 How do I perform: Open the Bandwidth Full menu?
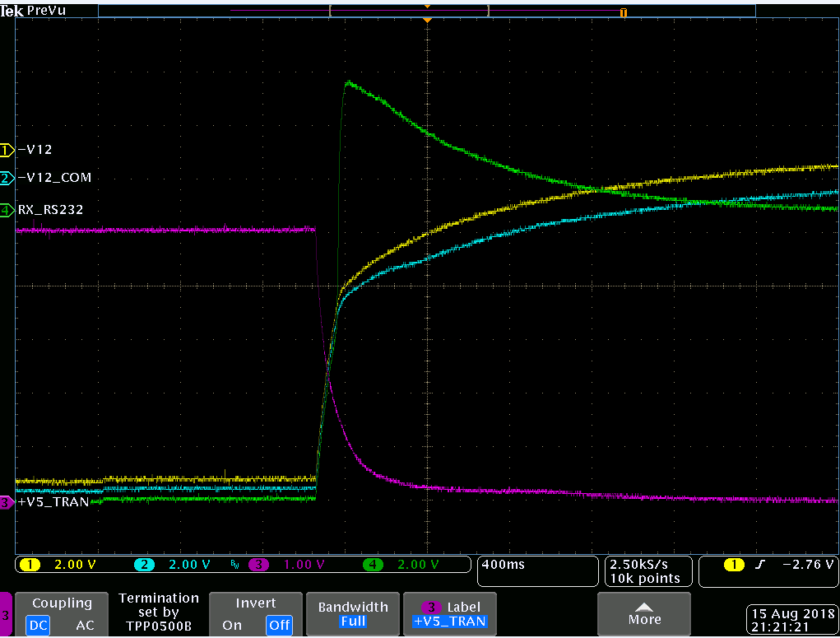click(x=353, y=614)
